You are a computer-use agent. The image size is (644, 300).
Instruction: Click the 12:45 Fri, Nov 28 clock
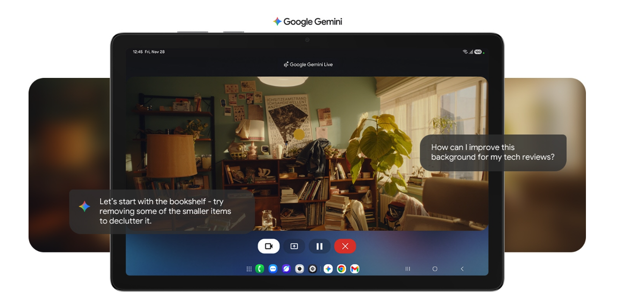tap(149, 52)
